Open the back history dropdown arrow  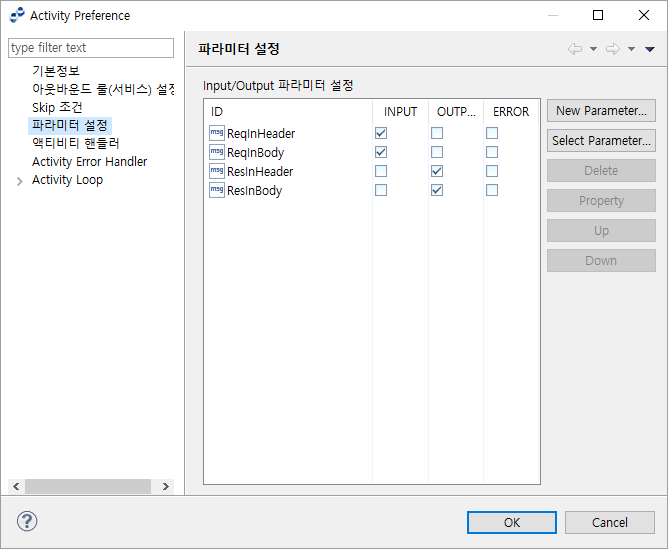point(593,49)
